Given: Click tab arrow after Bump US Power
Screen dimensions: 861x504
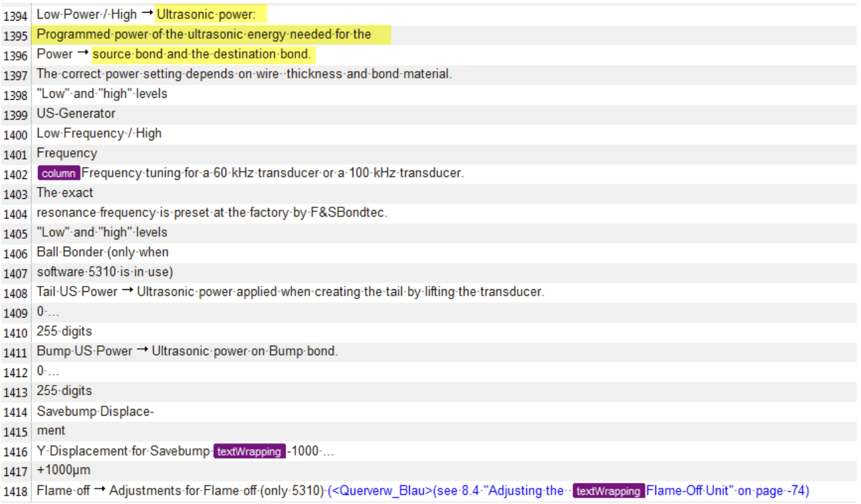Looking at the screenshot, I should 142,351.
